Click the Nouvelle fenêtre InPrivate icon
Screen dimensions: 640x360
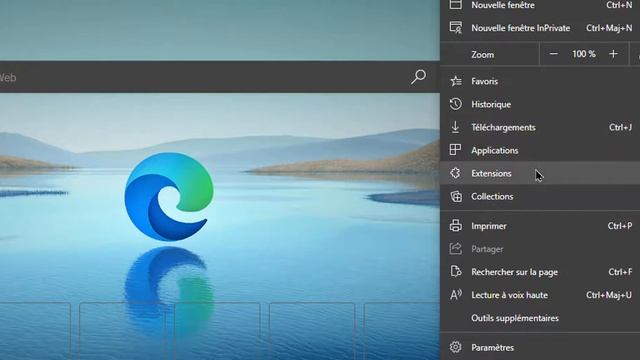pyautogui.click(x=456, y=28)
